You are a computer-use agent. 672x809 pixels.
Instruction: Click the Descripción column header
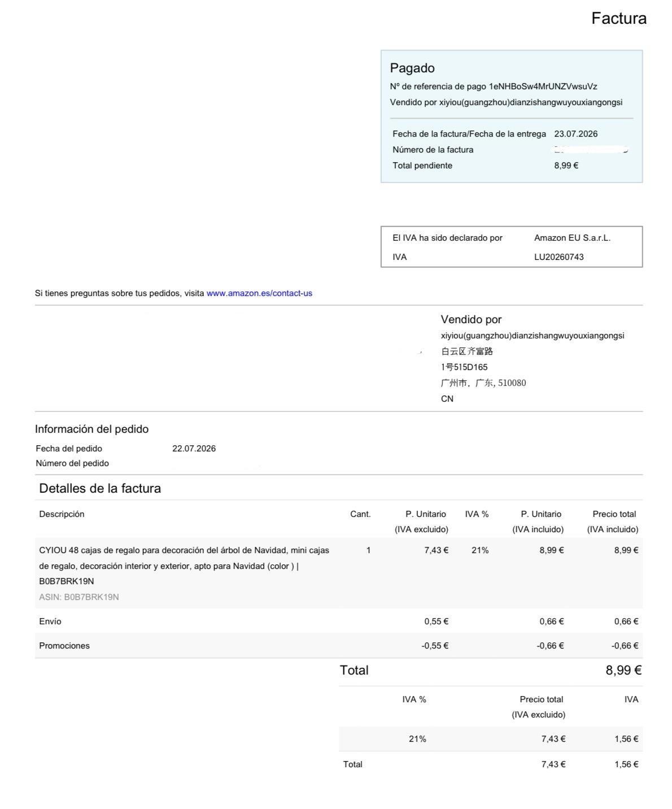pos(62,514)
